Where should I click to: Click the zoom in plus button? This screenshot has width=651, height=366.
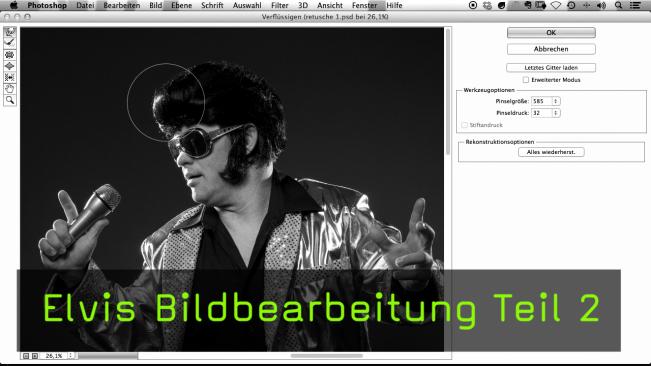pyautogui.click(x=35, y=356)
